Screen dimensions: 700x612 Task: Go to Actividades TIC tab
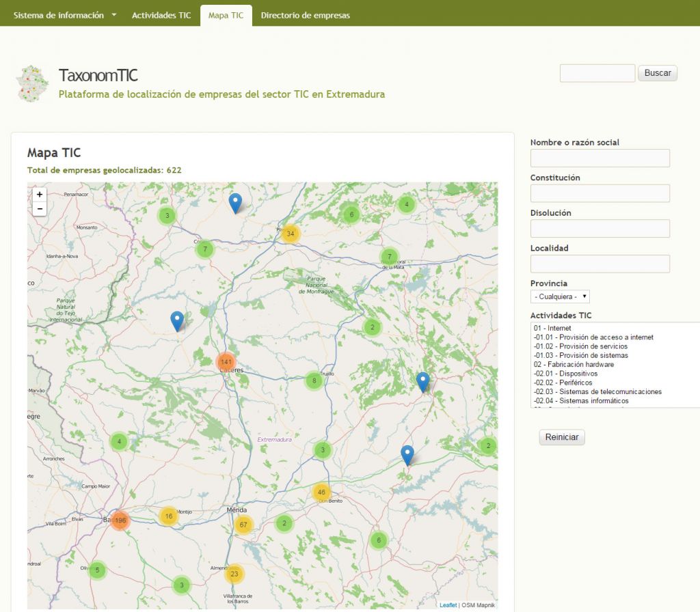point(161,15)
